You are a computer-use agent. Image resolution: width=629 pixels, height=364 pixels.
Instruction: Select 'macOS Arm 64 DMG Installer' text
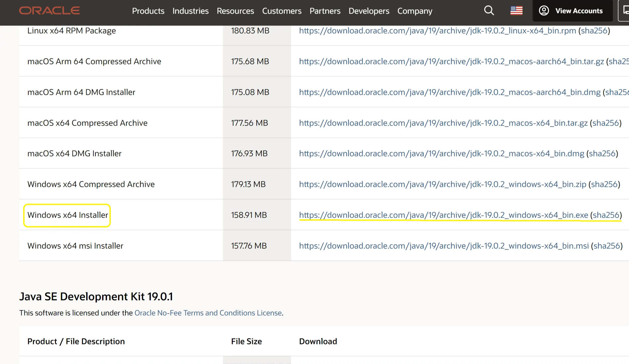(x=81, y=92)
